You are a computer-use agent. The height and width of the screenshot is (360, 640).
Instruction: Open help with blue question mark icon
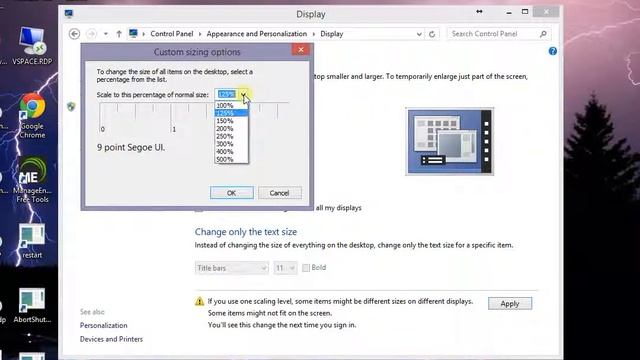553,51
